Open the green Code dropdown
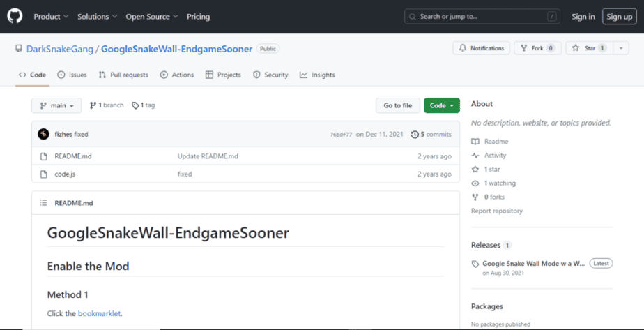644x330 pixels. [x=442, y=105]
